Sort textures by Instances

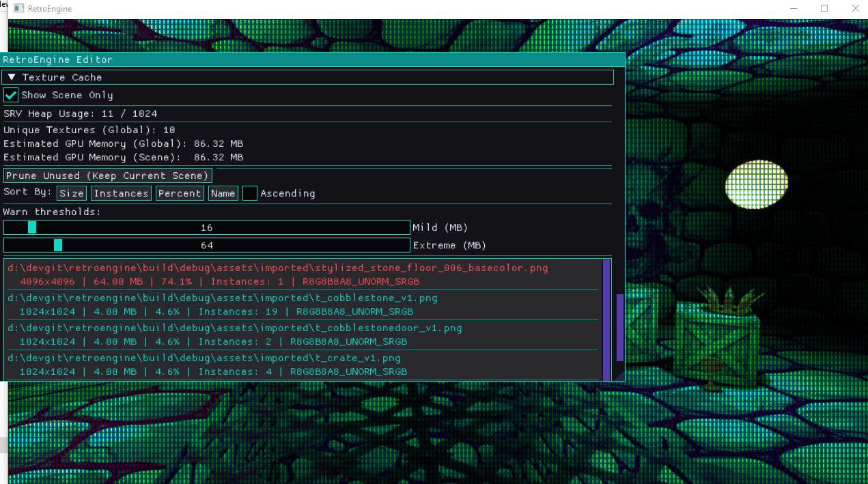click(x=120, y=193)
